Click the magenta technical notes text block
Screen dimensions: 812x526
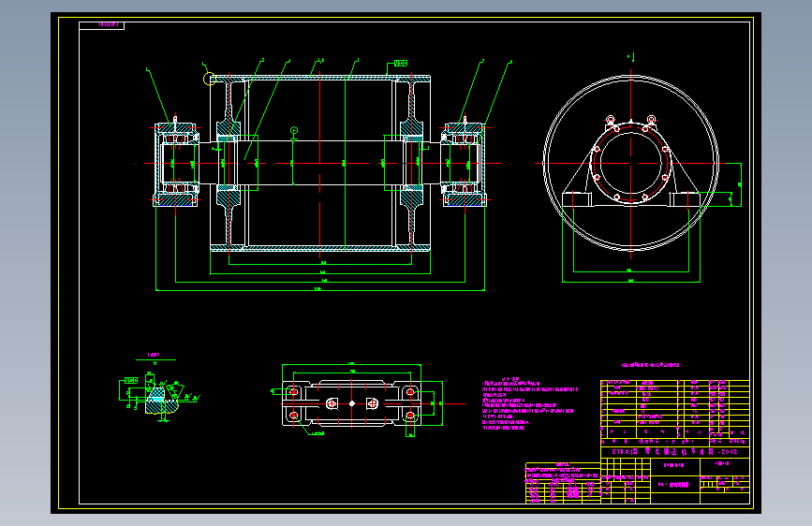pyautogui.click(x=530, y=404)
